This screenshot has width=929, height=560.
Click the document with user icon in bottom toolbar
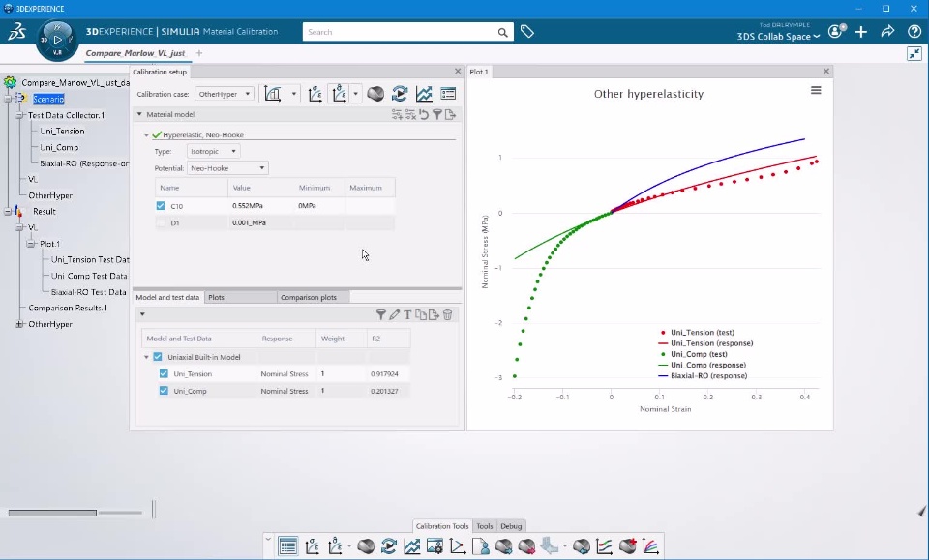coord(481,545)
